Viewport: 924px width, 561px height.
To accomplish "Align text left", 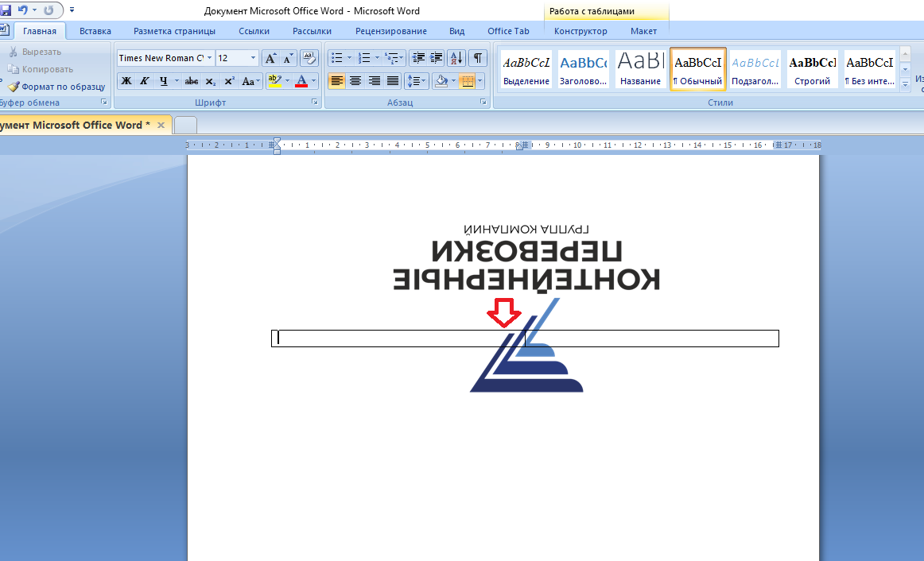I will point(336,81).
